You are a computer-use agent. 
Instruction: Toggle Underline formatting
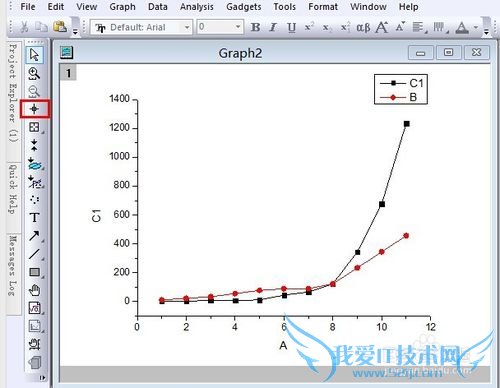click(x=292, y=27)
